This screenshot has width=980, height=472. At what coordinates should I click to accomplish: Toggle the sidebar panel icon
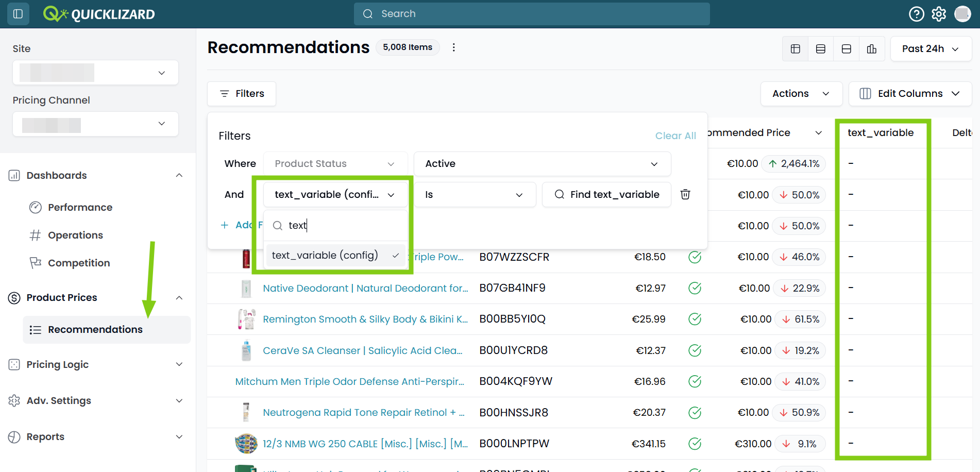point(18,14)
